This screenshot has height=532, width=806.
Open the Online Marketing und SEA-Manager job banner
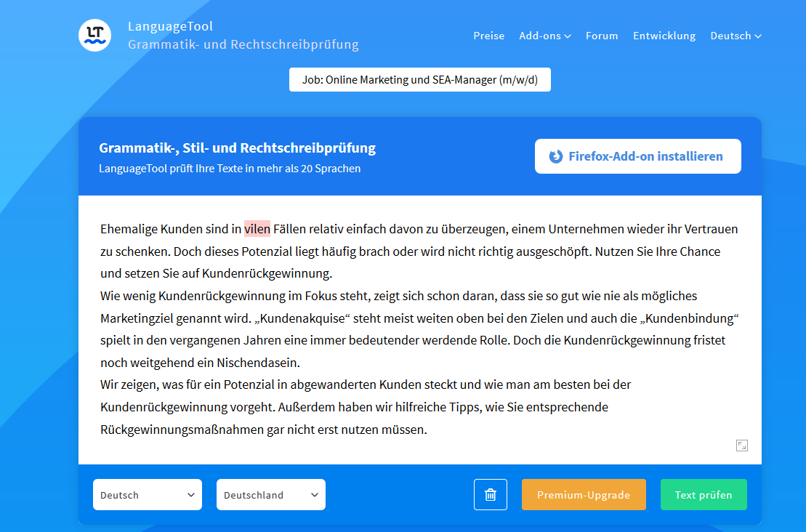click(420, 80)
